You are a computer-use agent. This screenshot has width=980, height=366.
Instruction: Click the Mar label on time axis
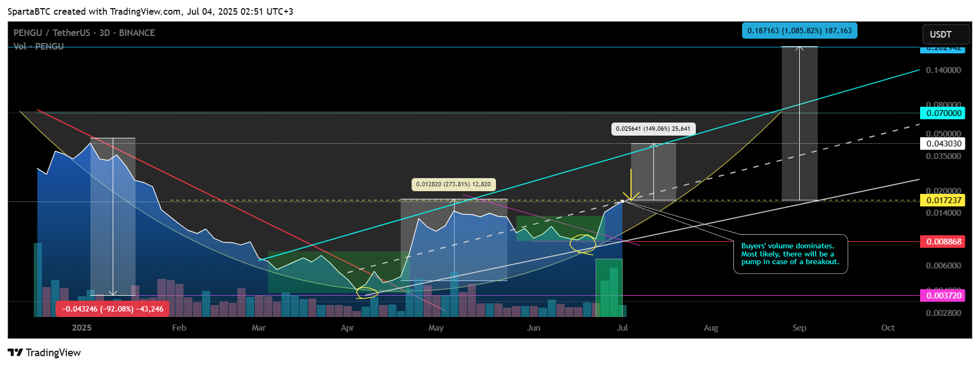[259, 328]
